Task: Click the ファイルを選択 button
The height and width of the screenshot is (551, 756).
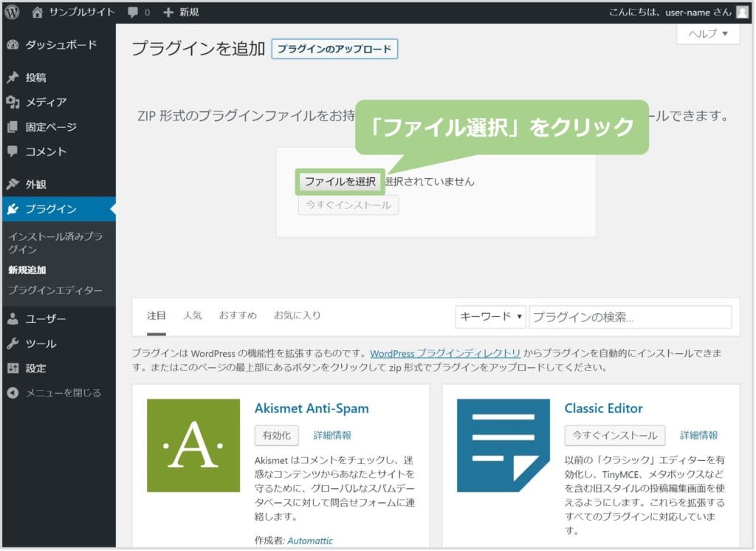Action: pyautogui.click(x=340, y=182)
